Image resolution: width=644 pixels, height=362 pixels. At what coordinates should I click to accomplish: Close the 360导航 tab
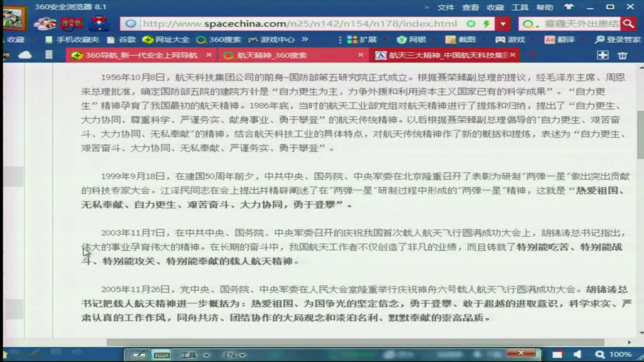pos(209,55)
